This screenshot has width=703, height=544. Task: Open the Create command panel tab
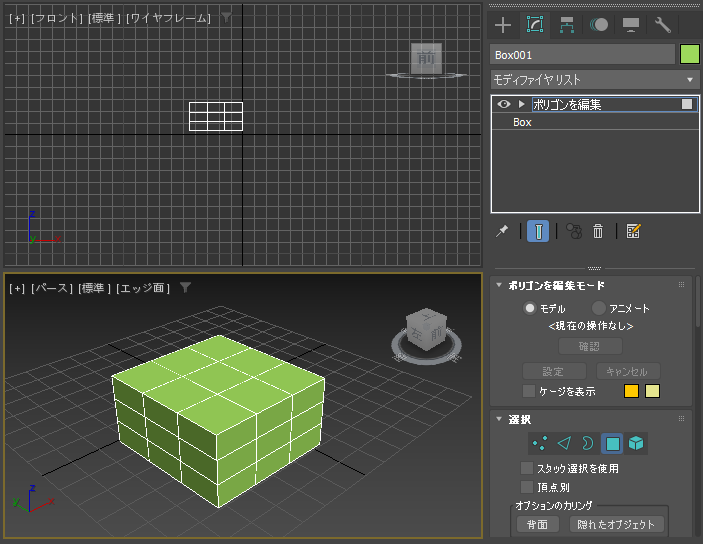coord(503,25)
